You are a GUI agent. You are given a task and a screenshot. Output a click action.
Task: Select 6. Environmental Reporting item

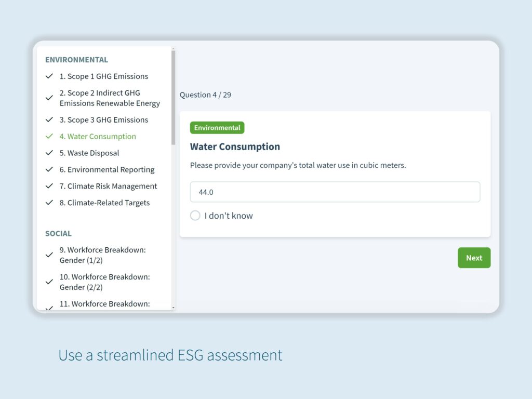point(107,170)
